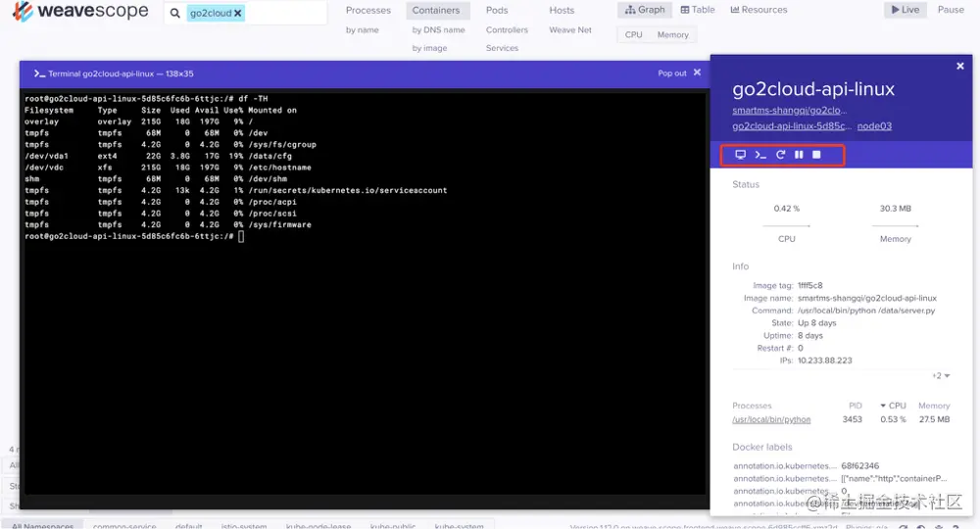Viewport: 980px width, 529px height.
Task: Switch to Graph view mode
Action: (x=645, y=10)
